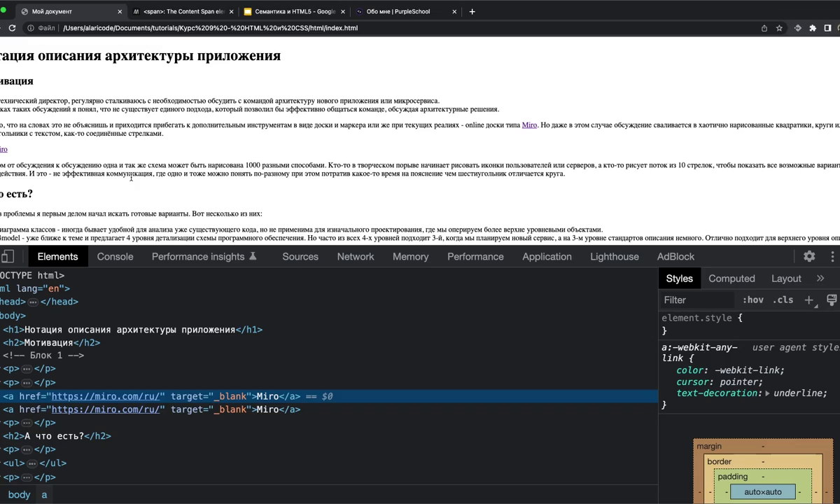The width and height of the screenshot is (840, 504).
Task: Click the Miro link on the page
Action: point(529,125)
